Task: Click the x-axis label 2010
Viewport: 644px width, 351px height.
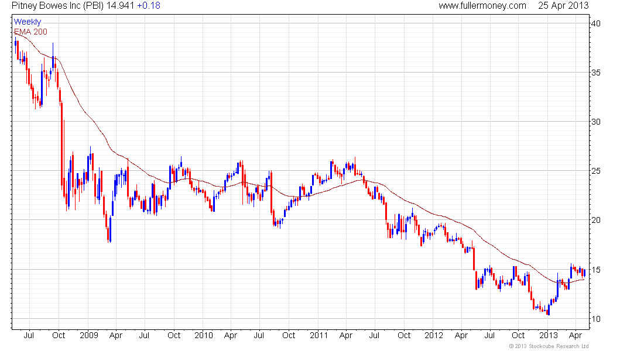Action: click(x=204, y=335)
